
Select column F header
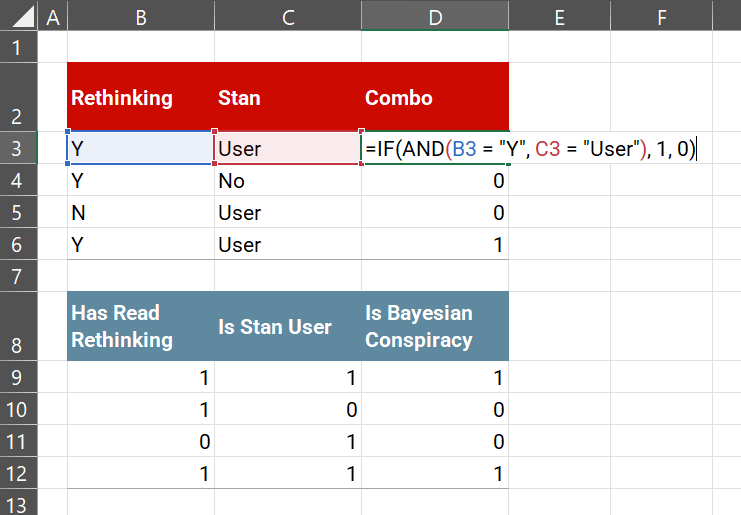pos(661,15)
